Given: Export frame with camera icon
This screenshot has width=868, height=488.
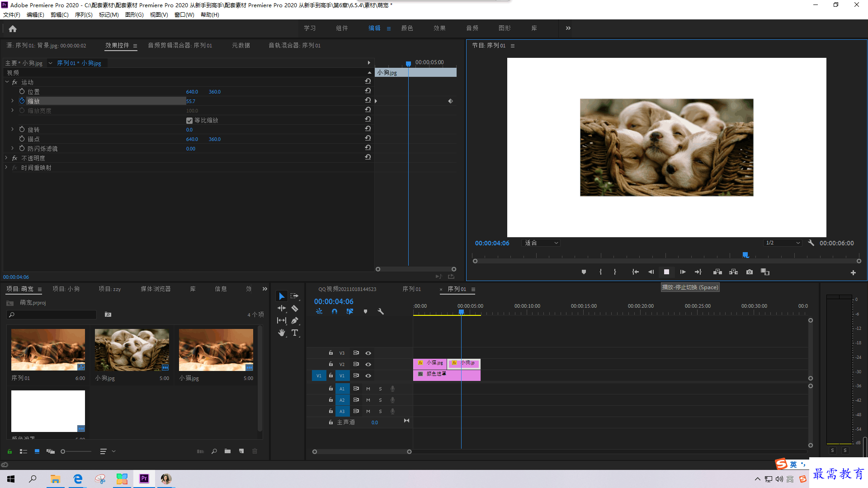Looking at the screenshot, I should 750,272.
